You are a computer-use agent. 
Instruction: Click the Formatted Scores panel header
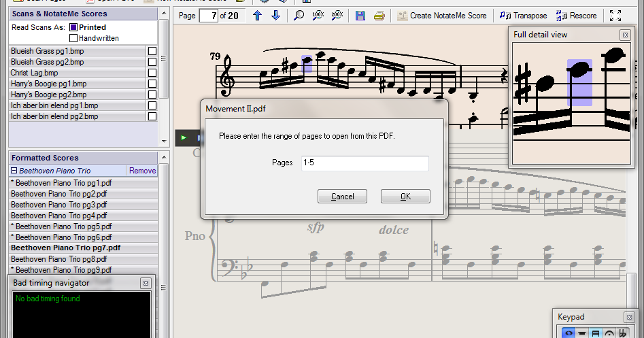(x=84, y=158)
